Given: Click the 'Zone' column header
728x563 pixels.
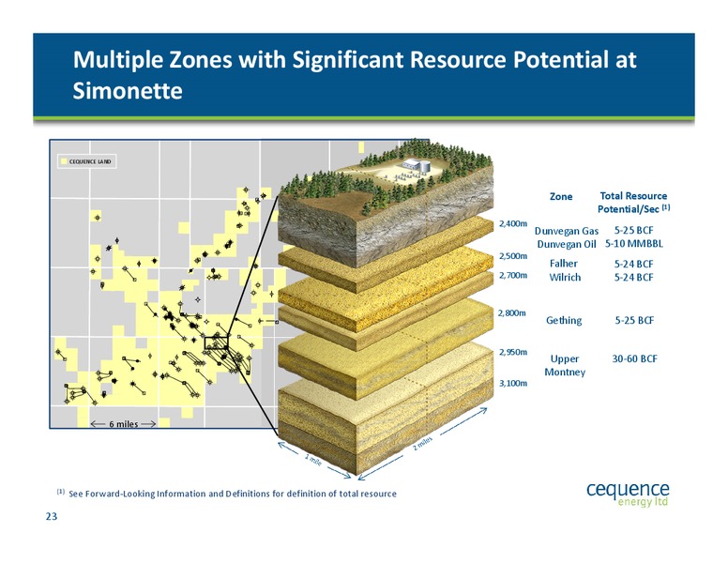Looking at the screenshot, I should click(x=561, y=196).
